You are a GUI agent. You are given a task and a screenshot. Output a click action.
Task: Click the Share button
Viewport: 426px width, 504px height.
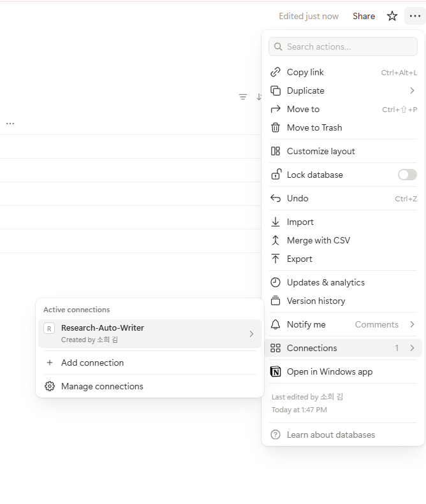click(x=364, y=16)
